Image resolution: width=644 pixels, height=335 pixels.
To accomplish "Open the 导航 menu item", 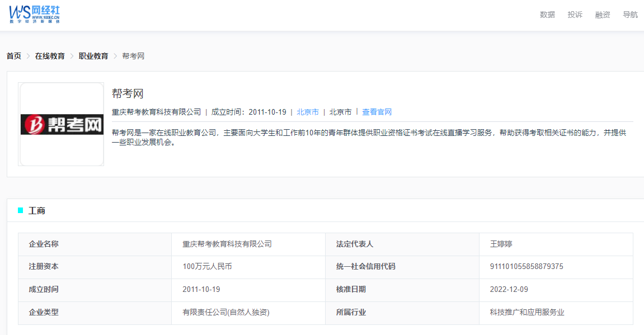I will click(630, 15).
